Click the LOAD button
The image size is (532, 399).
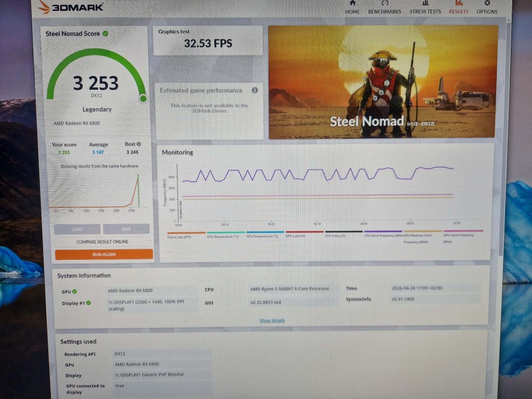[x=77, y=229]
